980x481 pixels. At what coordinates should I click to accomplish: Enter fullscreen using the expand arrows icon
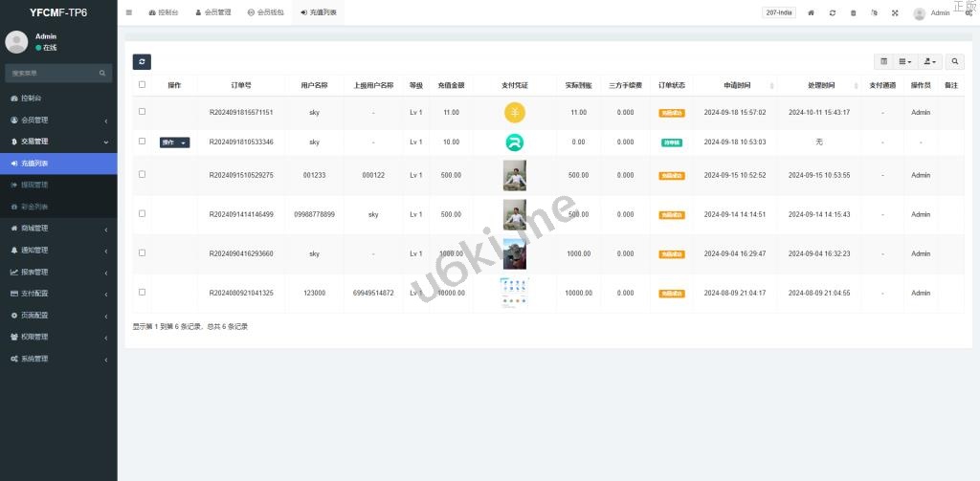[x=895, y=13]
